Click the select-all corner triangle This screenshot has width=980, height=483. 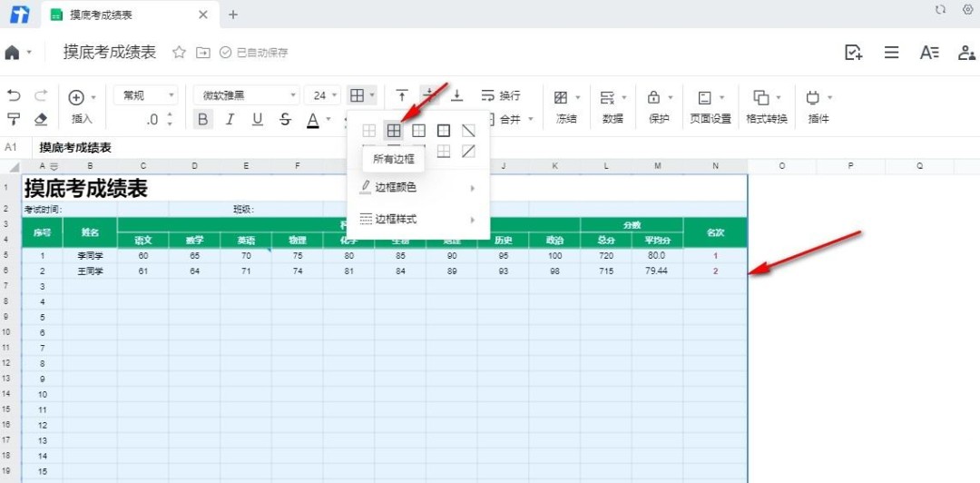point(14,168)
